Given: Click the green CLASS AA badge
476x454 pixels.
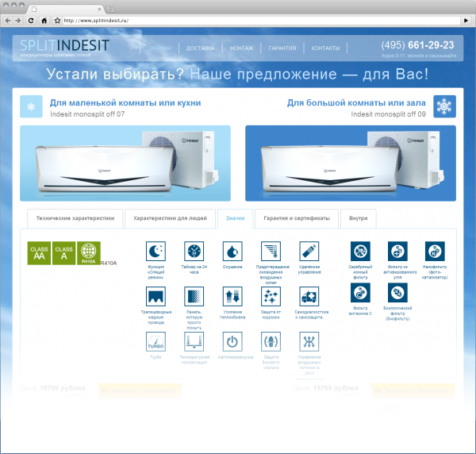Looking at the screenshot, I should click(x=39, y=253).
